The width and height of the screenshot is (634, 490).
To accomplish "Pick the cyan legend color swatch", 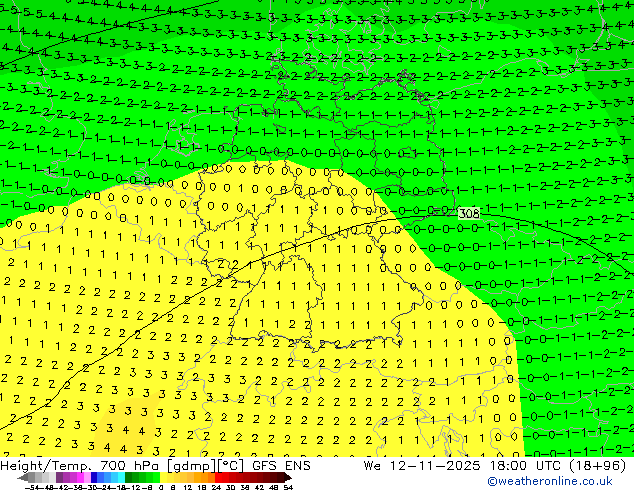I will (x=121, y=477).
